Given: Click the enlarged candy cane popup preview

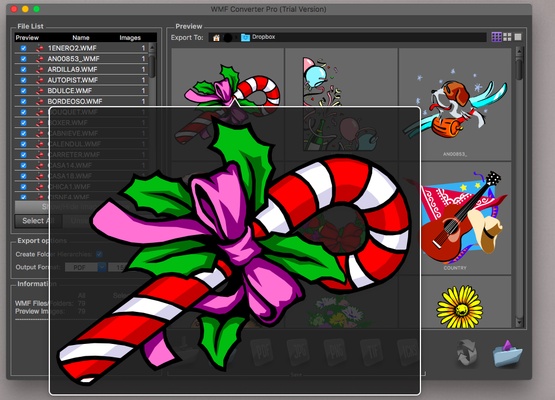Looking at the screenshot, I should (x=235, y=250).
